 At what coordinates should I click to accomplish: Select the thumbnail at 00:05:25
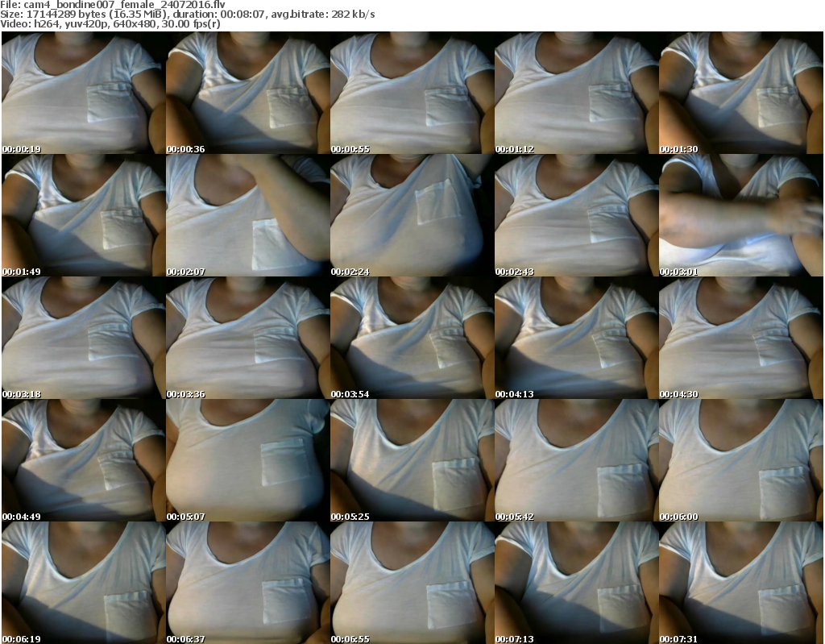tap(412, 460)
